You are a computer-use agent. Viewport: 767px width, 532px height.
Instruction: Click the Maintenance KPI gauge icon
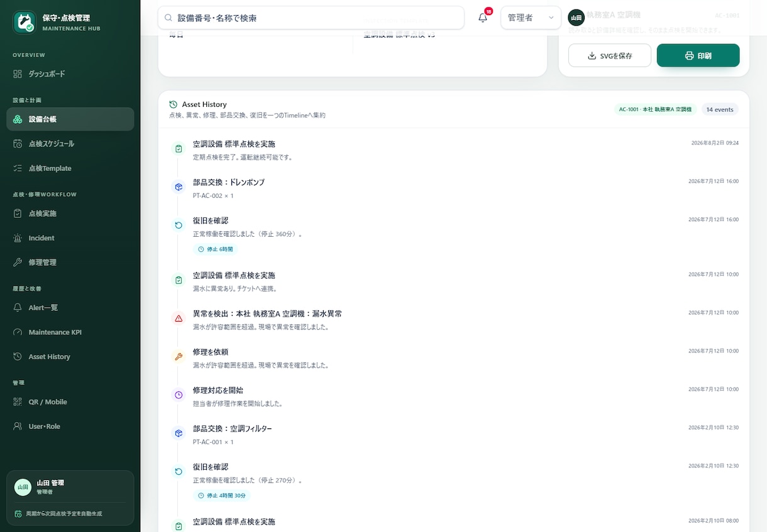click(18, 332)
